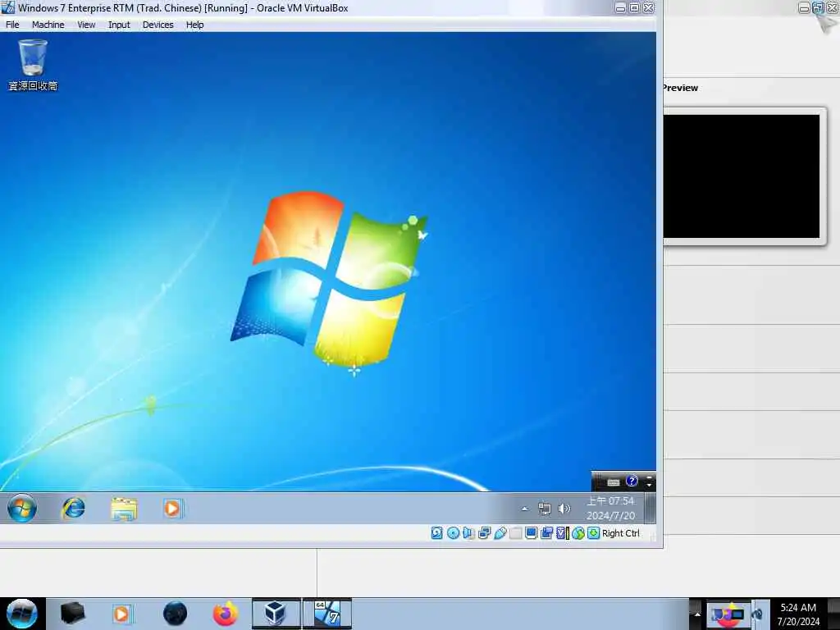Click VirtualBox USB indicator
This screenshot has height=630, width=840.
(x=500, y=533)
